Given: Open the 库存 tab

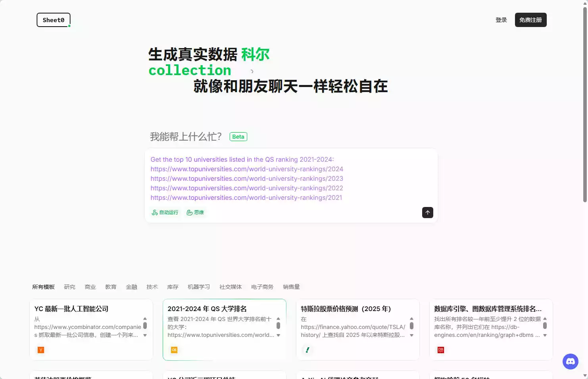Looking at the screenshot, I should (x=173, y=287).
